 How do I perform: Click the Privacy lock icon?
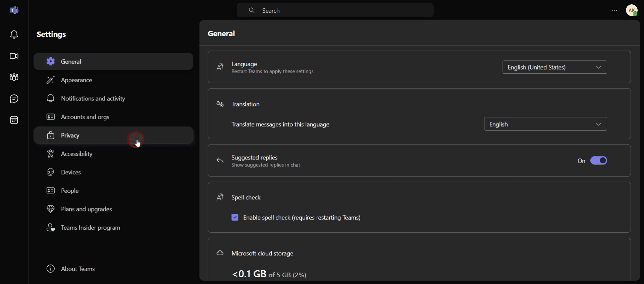pos(51,135)
